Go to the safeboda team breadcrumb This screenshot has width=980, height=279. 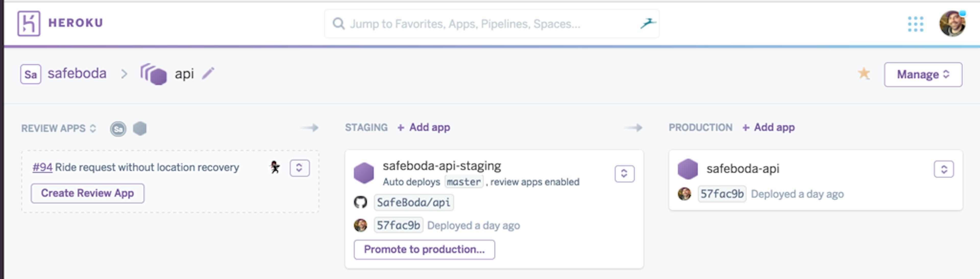(77, 73)
